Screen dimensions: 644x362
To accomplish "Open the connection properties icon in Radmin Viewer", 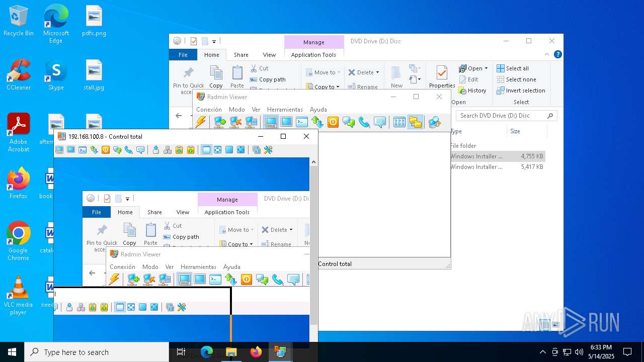I will click(x=251, y=122).
